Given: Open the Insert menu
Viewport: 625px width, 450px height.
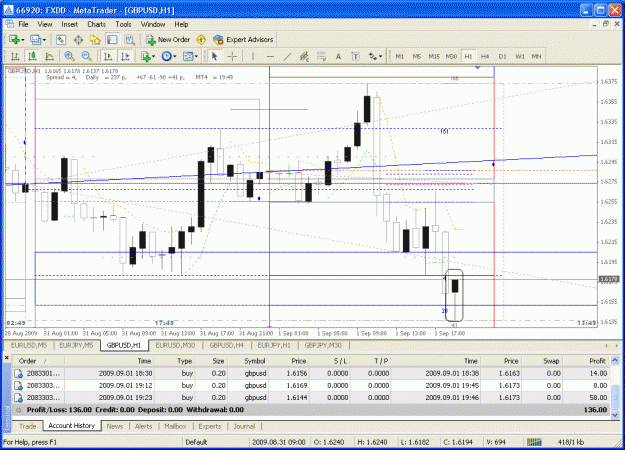Looking at the screenshot, I should (69, 24).
